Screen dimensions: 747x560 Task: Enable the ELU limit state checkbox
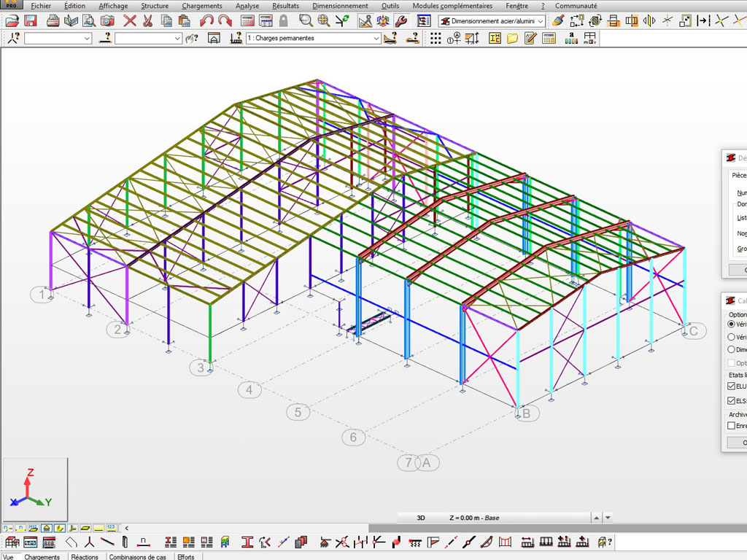tap(731, 386)
